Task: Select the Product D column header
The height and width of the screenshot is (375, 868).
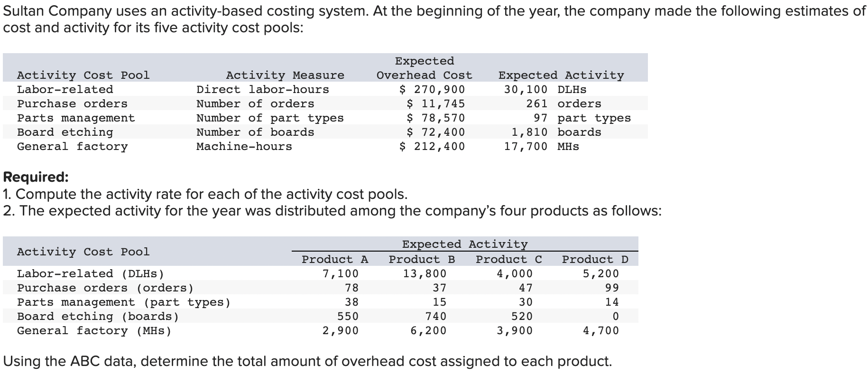Action: (x=595, y=259)
